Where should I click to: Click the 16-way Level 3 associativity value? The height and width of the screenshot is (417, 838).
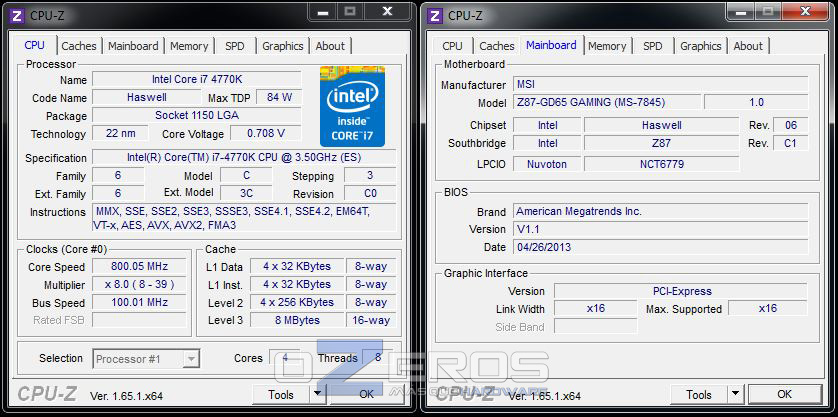click(x=371, y=320)
